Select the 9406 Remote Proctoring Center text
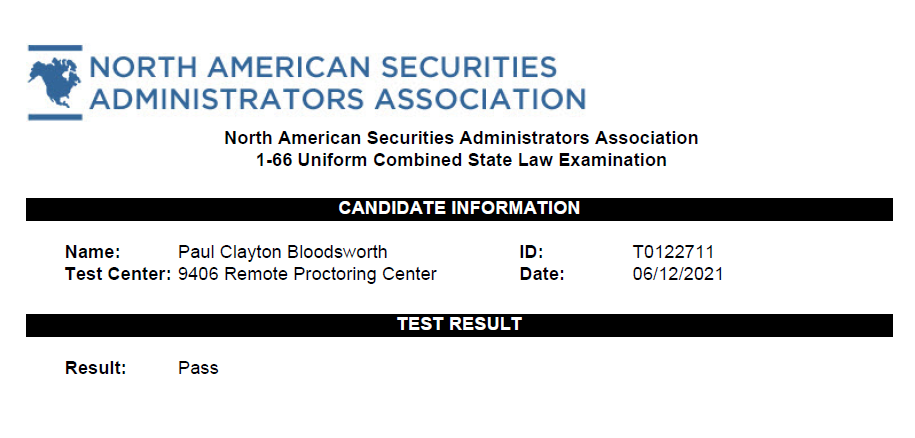This screenshot has width=915, height=438. click(x=307, y=274)
